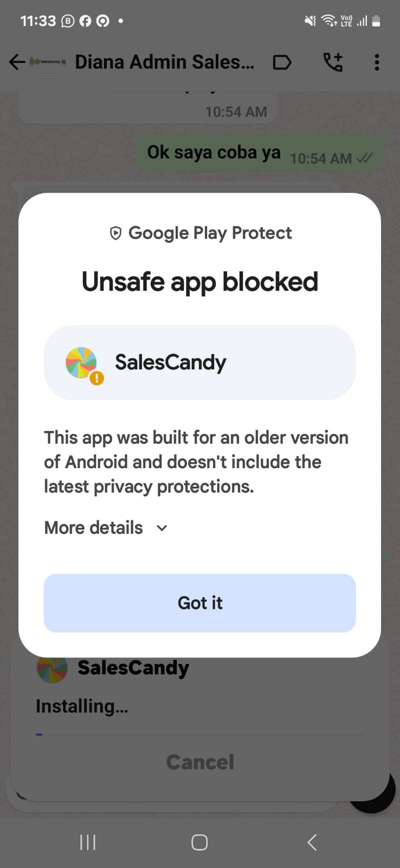400x868 pixels.
Task: Open Diana Admin Sales contact info
Action: pos(164,62)
